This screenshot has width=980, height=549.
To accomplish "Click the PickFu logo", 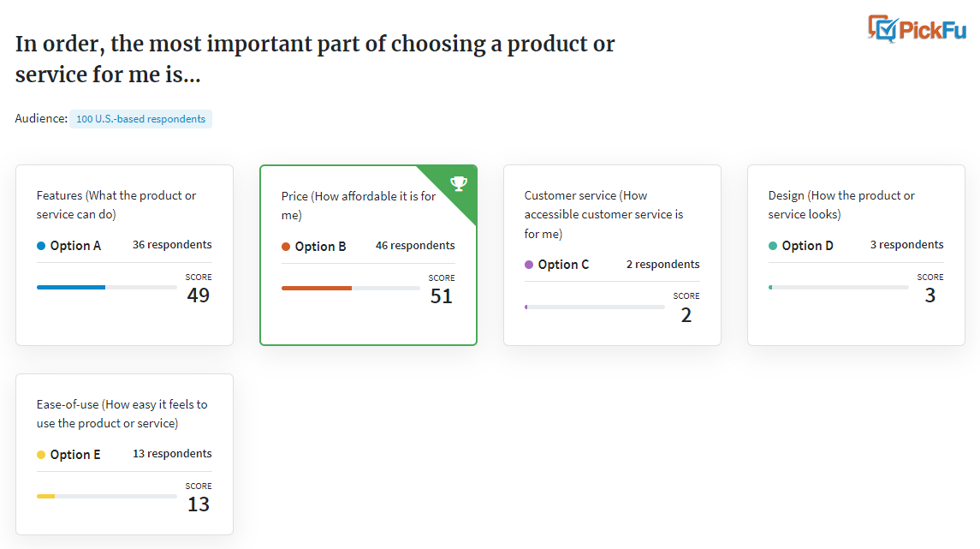I will [917, 29].
